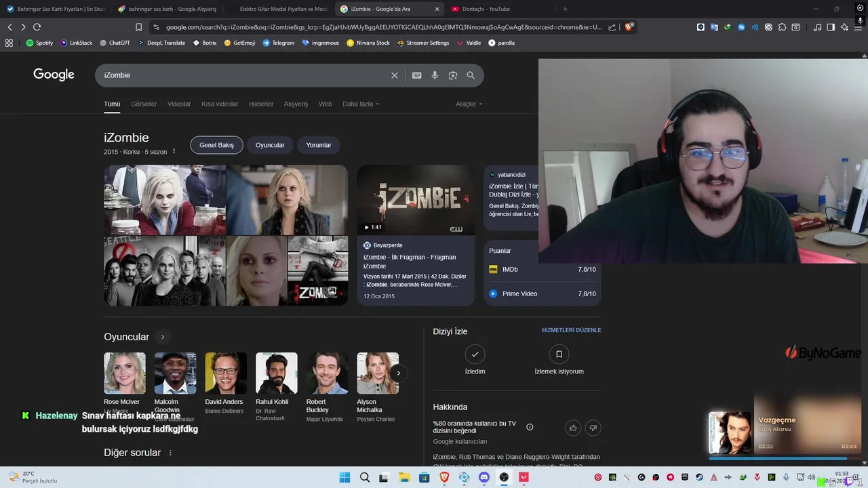Open File Explorer from taskbar
The image size is (868, 488).
click(x=404, y=477)
